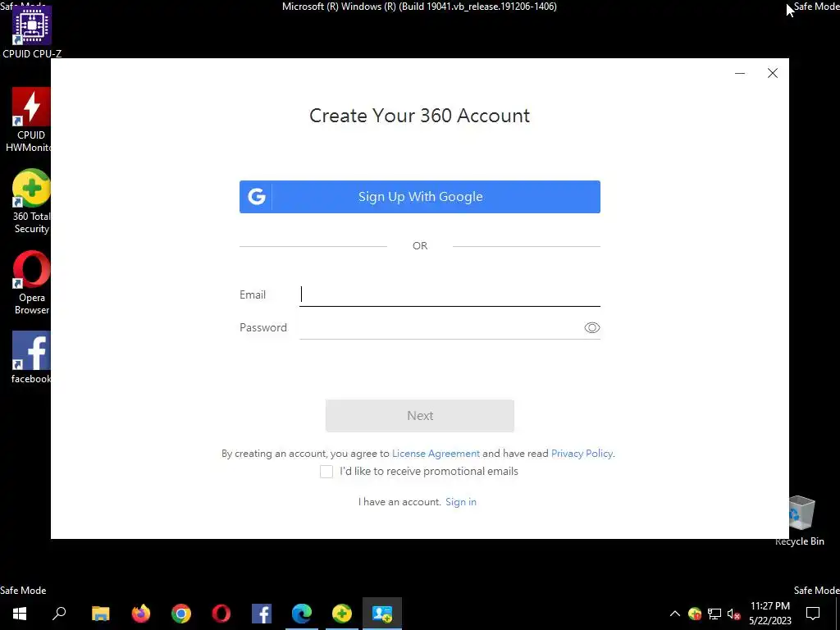Viewport: 840px width, 630px height.
Task: Expand hidden system tray icons
Action: click(x=675, y=614)
